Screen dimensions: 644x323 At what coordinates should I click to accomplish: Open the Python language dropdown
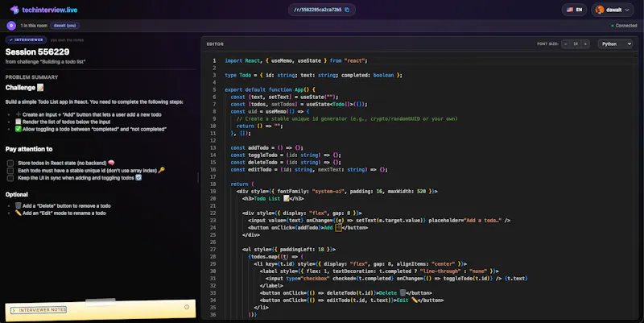(615, 44)
